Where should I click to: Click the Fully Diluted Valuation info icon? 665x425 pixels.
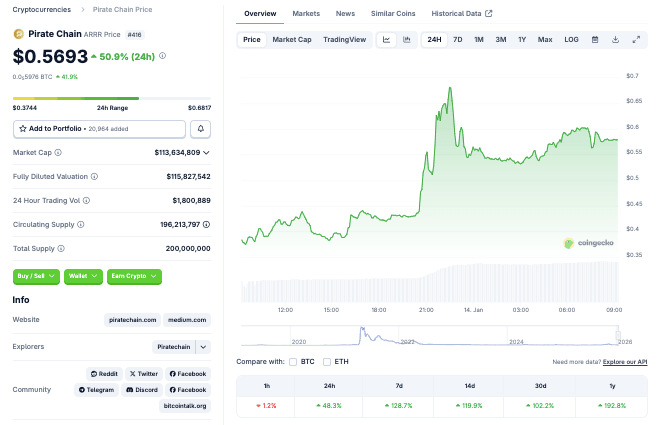click(x=95, y=176)
